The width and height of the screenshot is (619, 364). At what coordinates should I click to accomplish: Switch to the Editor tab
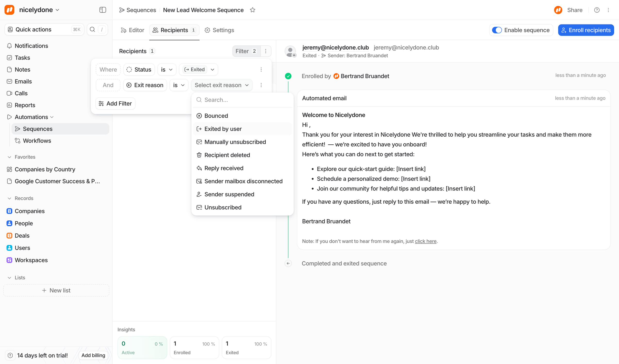click(133, 30)
